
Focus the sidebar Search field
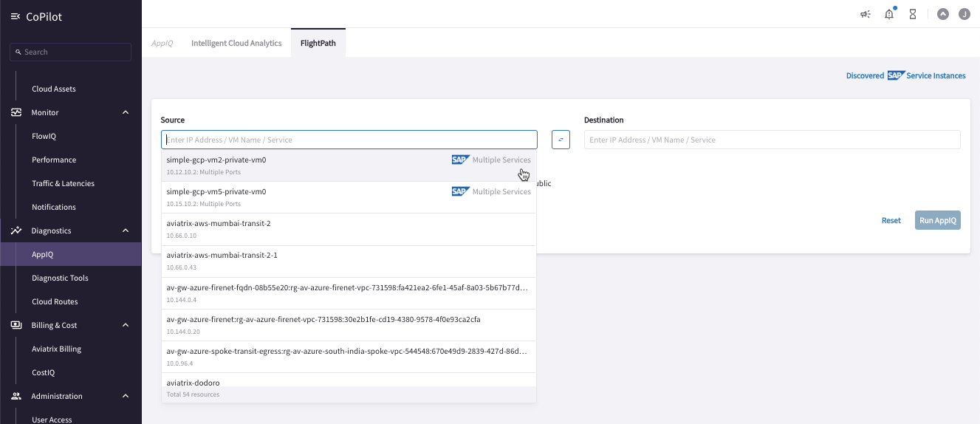click(x=70, y=52)
